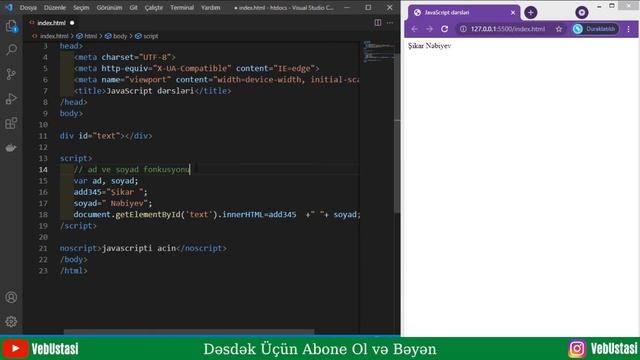
Task: Reload the page in Chrome
Action: coord(444,29)
